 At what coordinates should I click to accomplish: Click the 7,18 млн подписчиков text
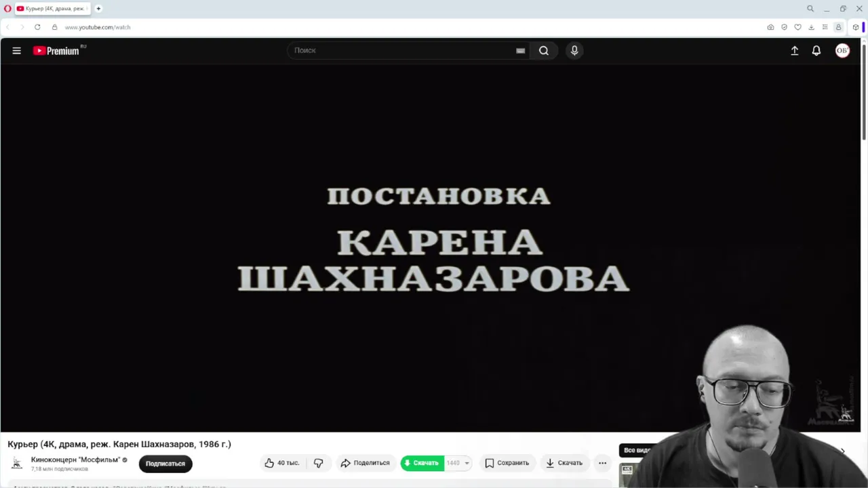tap(60, 469)
